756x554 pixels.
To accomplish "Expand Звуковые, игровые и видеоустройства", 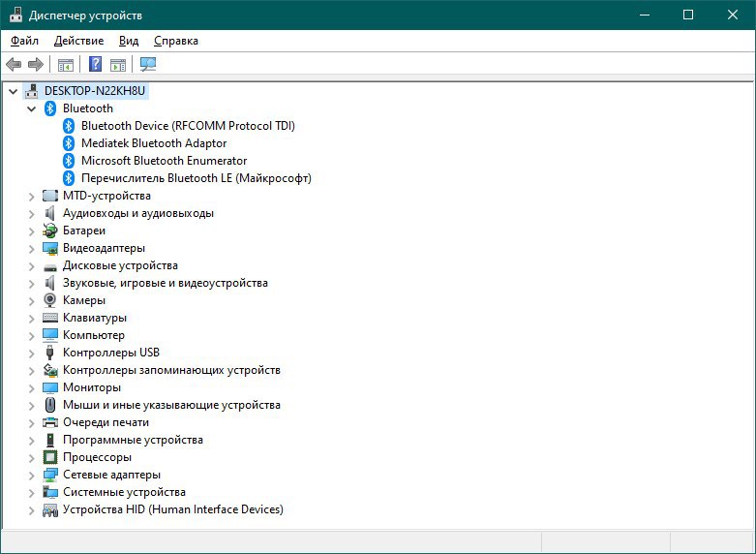I will coord(32,283).
